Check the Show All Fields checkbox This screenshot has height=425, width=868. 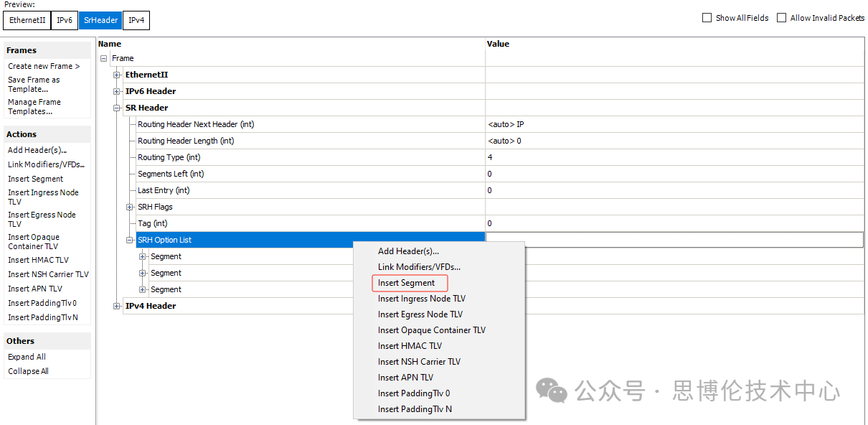click(707, 18)
